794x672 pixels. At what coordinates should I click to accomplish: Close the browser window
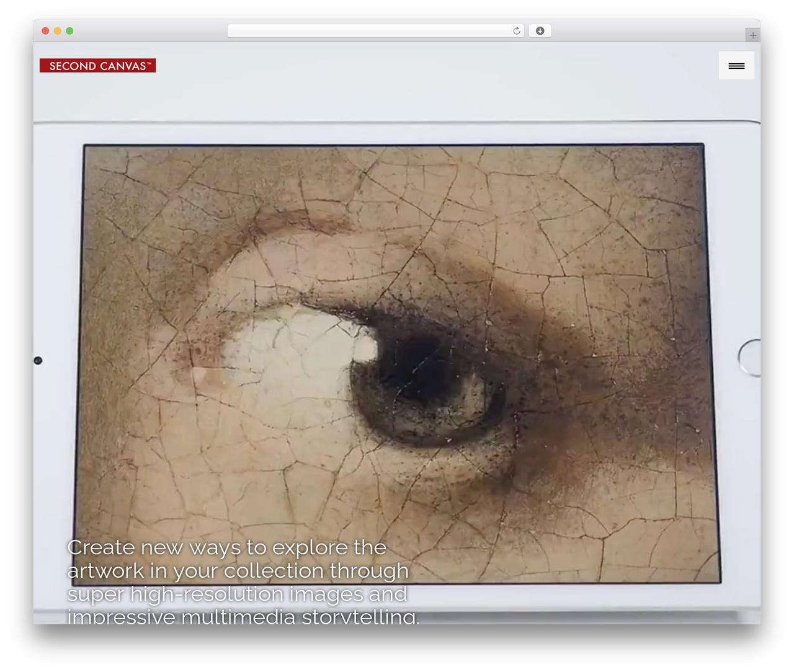pyautogui.click(x=45, y=31)
